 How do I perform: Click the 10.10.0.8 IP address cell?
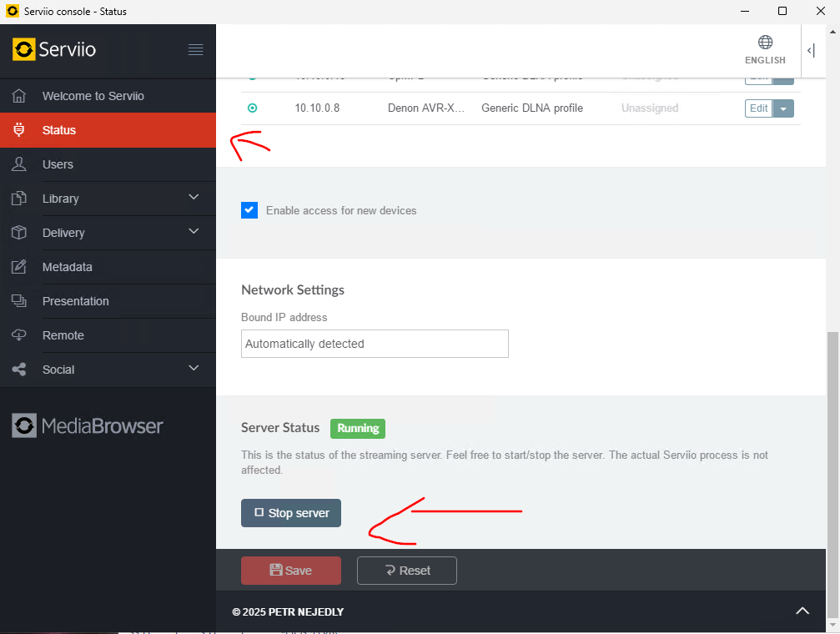(317, 108)
